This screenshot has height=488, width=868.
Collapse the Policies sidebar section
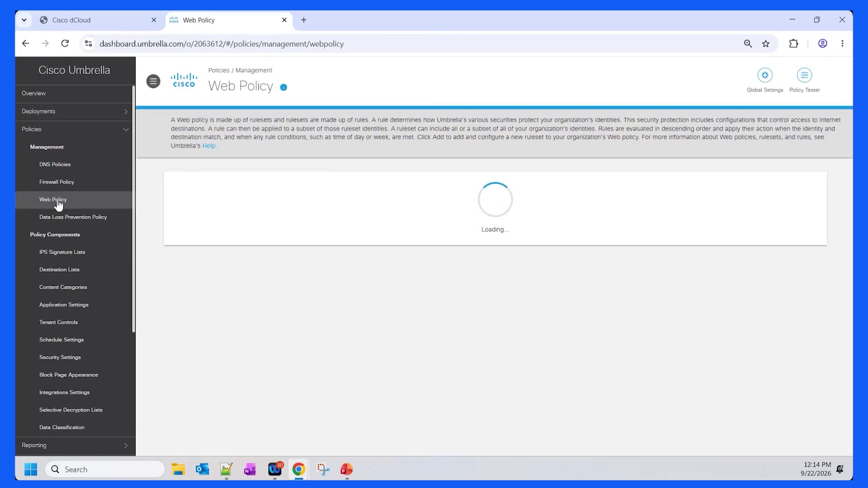pyautogui.click(x=75, y=129)
